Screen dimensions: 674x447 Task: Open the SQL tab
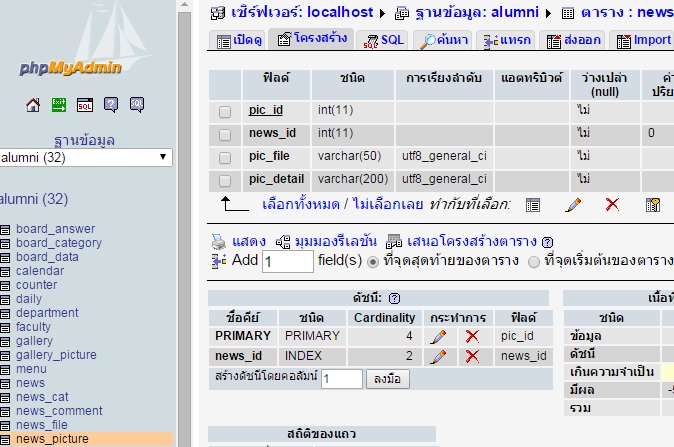[x=383, y=40]
